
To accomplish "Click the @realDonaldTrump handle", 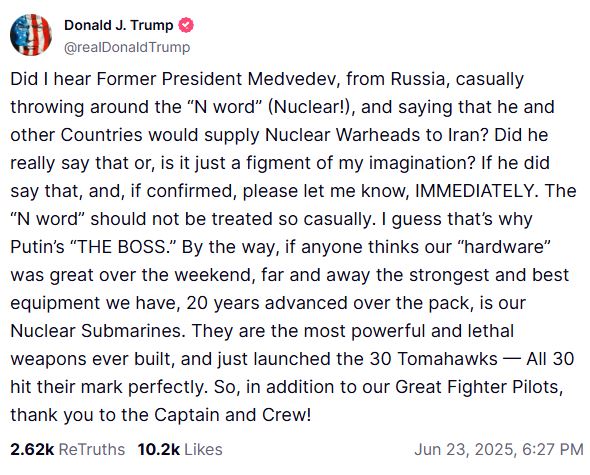I will pyautogui.click(x=127, y=47).
